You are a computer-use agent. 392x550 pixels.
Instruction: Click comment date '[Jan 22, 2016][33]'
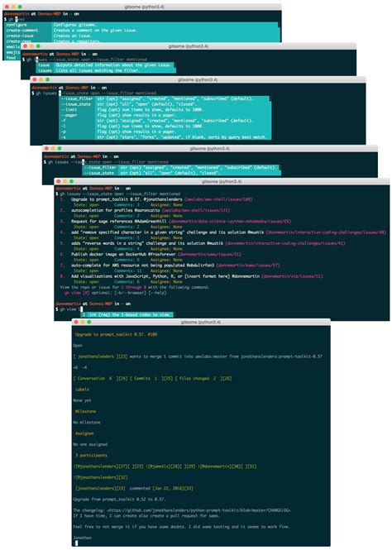click(x=173, y=488)
